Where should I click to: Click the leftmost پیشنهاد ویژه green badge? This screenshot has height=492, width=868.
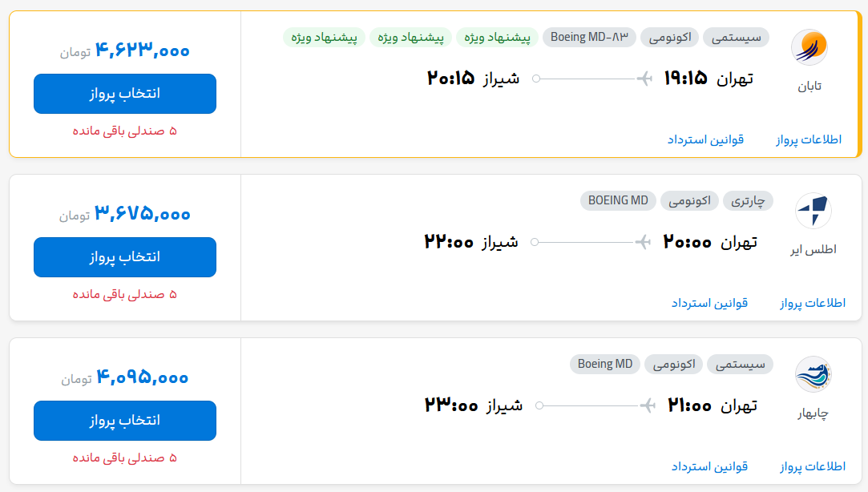click(324, 37)
